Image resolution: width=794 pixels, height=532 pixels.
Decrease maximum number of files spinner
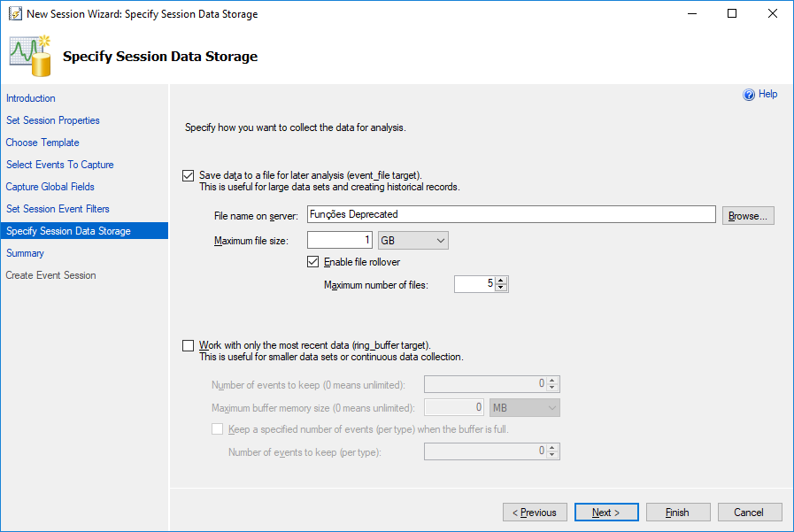501,288
